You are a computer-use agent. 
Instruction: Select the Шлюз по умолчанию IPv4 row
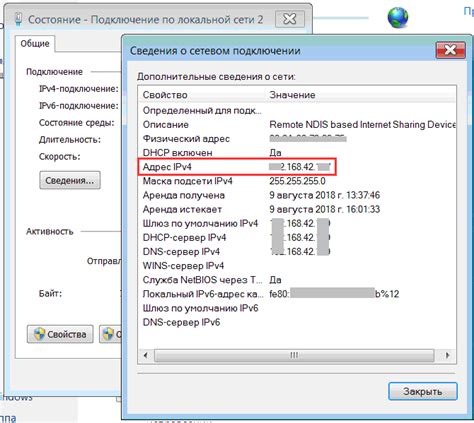click(x=297, y=223)
